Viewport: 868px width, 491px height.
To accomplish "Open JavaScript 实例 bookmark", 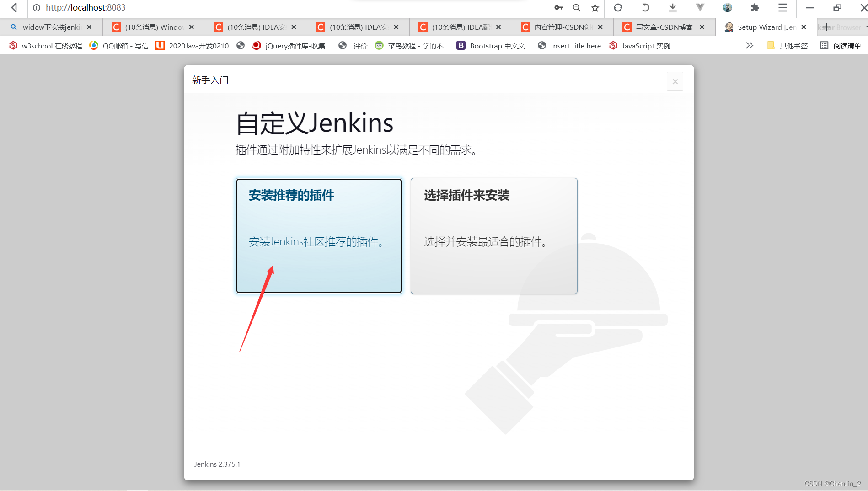I will click(x=640, y=46).
